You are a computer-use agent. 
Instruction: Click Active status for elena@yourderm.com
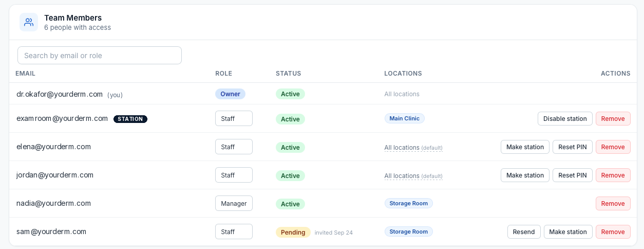pos(290,147)
